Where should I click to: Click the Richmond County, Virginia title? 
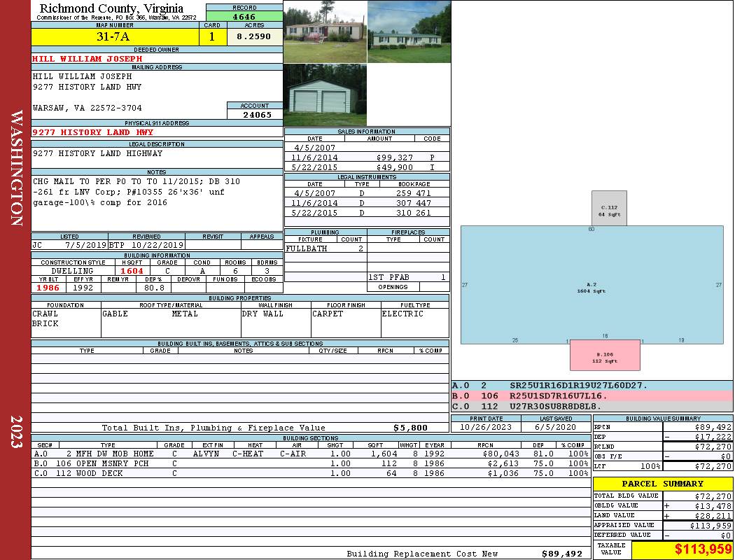click(x=111, y=8)
